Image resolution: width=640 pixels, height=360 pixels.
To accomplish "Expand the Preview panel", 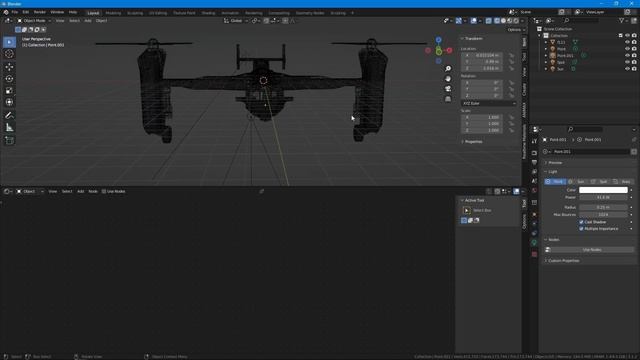I will (555, 163).
